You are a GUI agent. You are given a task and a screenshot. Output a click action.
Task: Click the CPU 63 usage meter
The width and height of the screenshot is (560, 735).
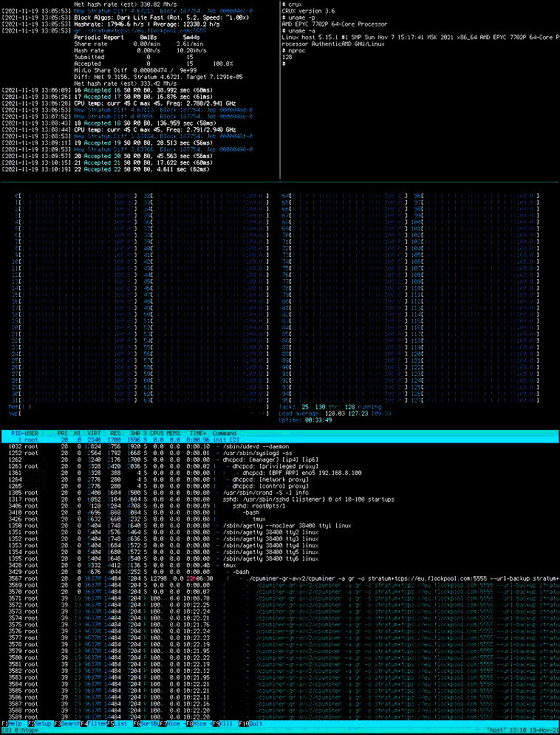206,400
